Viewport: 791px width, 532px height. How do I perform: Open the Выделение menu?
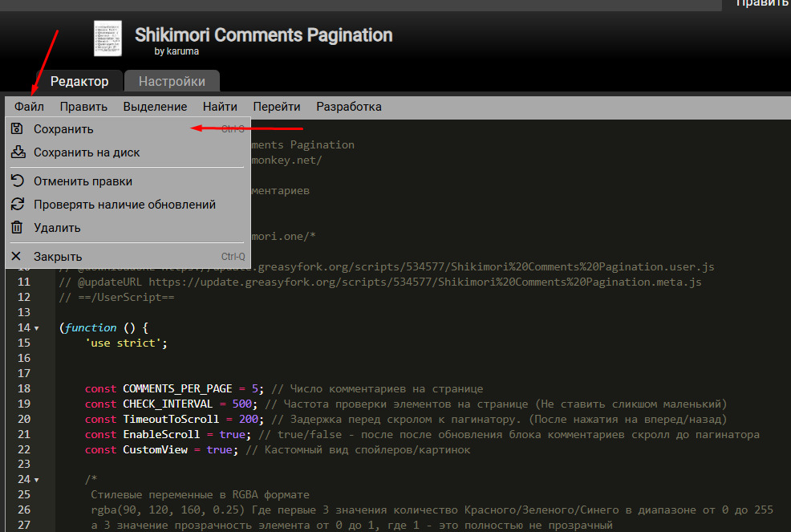[155, 107]
